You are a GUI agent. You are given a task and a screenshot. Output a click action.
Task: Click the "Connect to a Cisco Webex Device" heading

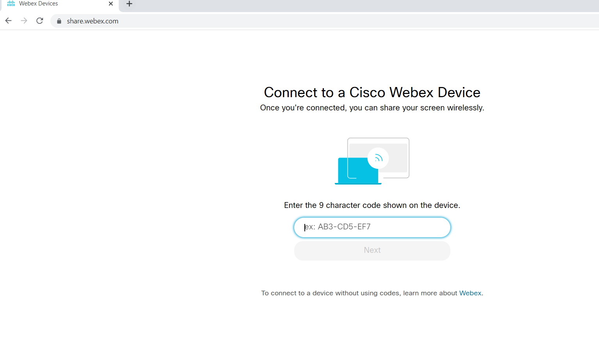coord(372,92)
